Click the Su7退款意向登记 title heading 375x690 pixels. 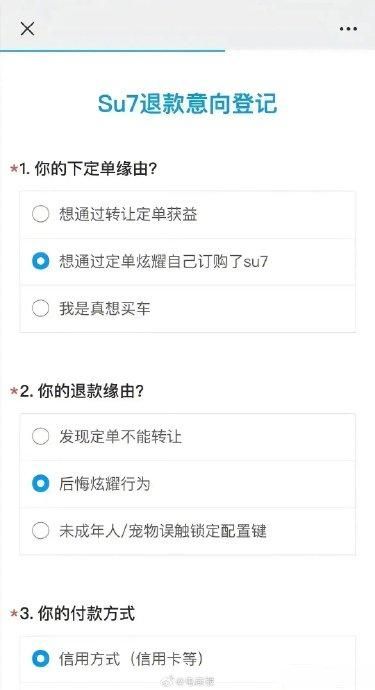coord(188,104)
